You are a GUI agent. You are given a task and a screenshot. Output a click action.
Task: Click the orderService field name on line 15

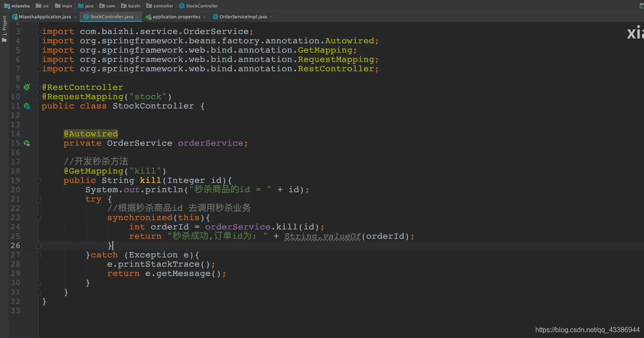pos(210,143)
